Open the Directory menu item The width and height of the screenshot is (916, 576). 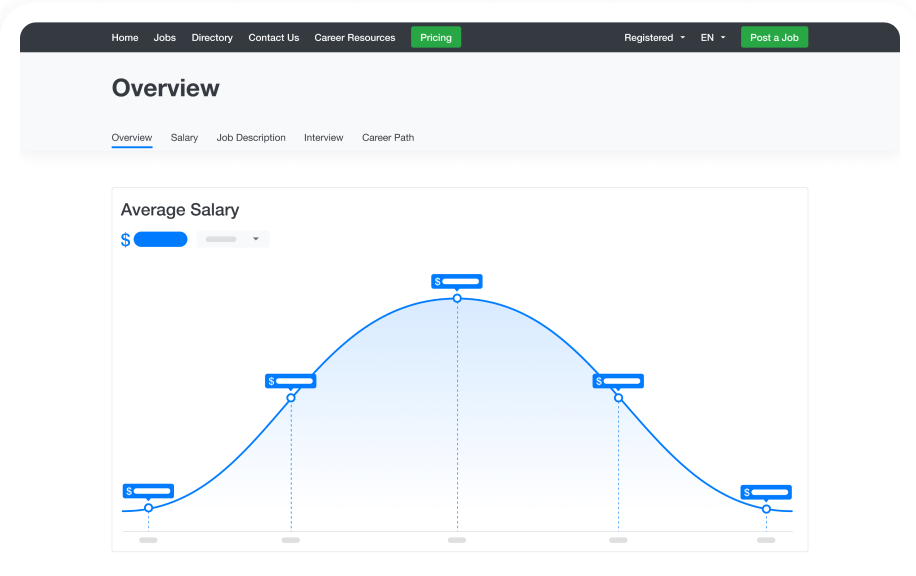[x=212, y=37]
